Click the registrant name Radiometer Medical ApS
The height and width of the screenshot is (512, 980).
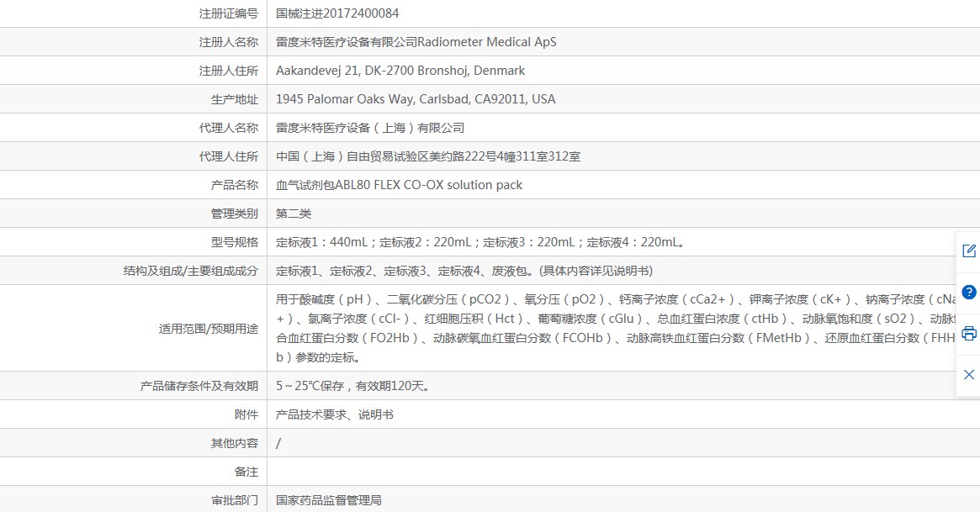[487, 42]
